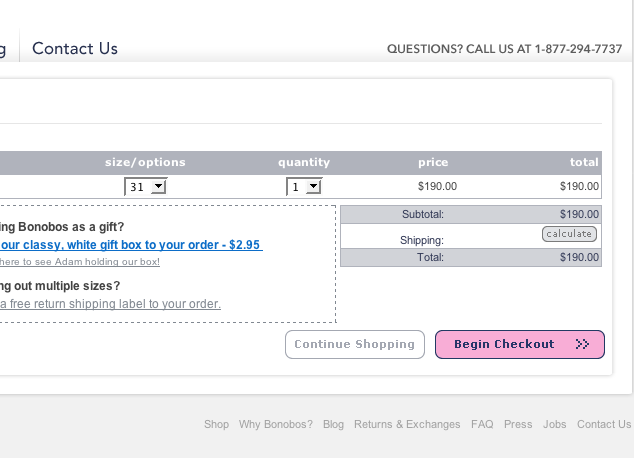Open the size/options dropdown showing 31
This screenshot has height=458, width=634.
coord(146,186)
